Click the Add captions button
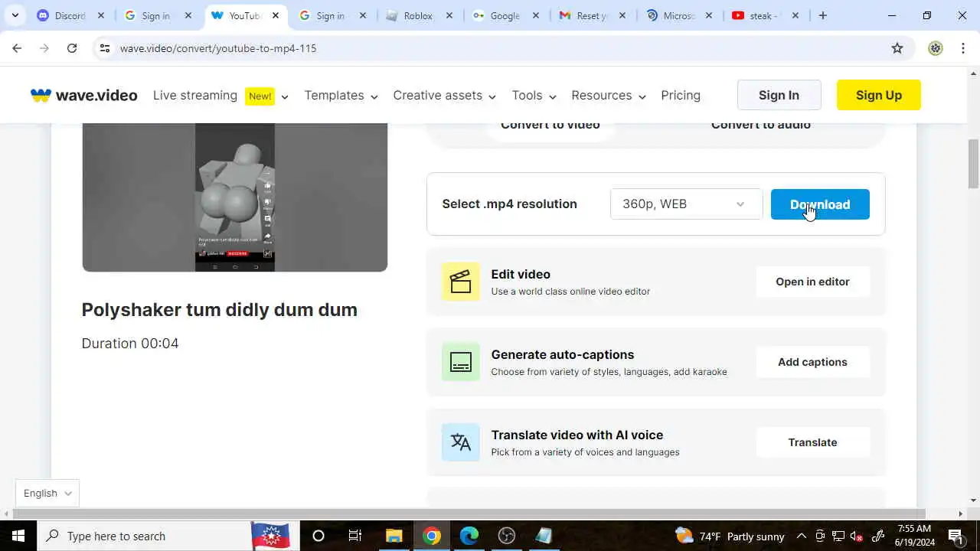 pyautogui.click(x=812, y=362)
